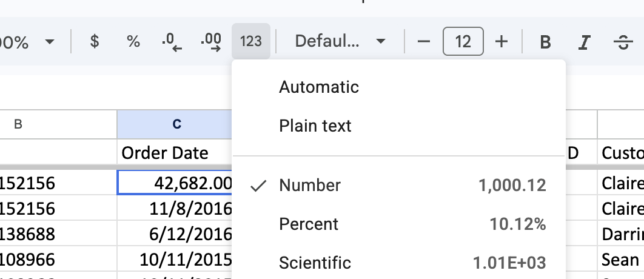Select column C header
644x279 pixels.
pyautogui.click(x=176, y=124)
